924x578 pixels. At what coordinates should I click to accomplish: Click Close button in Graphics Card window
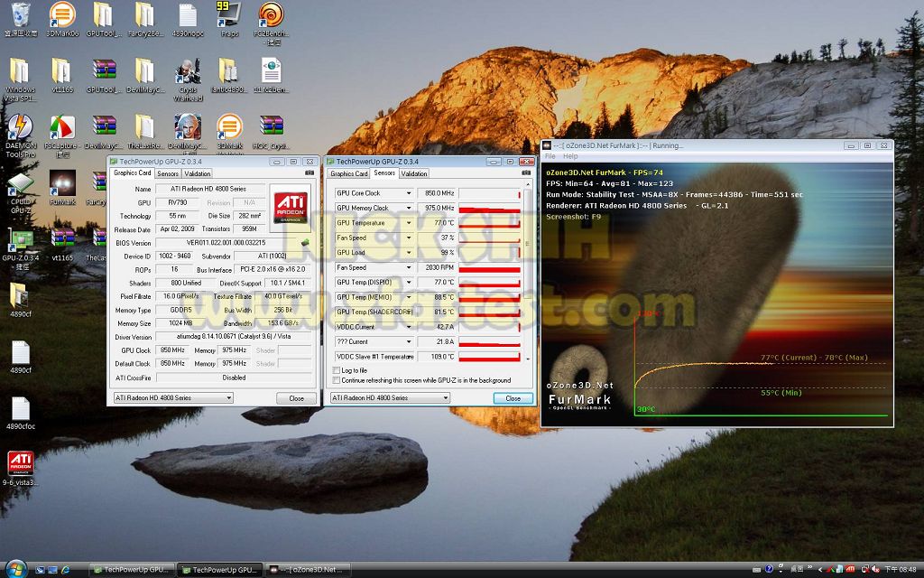point(296,398)
